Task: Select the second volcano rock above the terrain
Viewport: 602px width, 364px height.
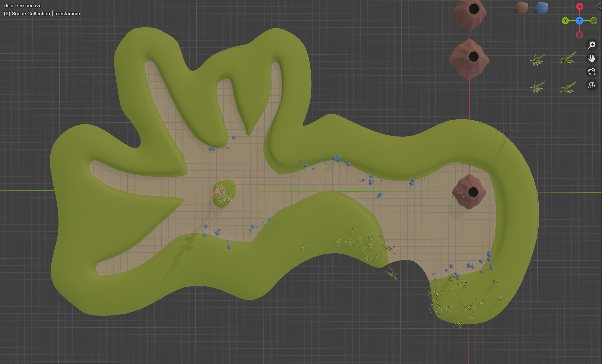Action: tap(469, 59)
